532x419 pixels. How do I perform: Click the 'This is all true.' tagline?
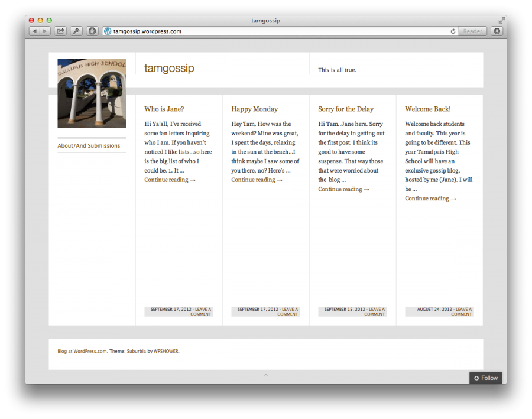[x=338, y=70]
